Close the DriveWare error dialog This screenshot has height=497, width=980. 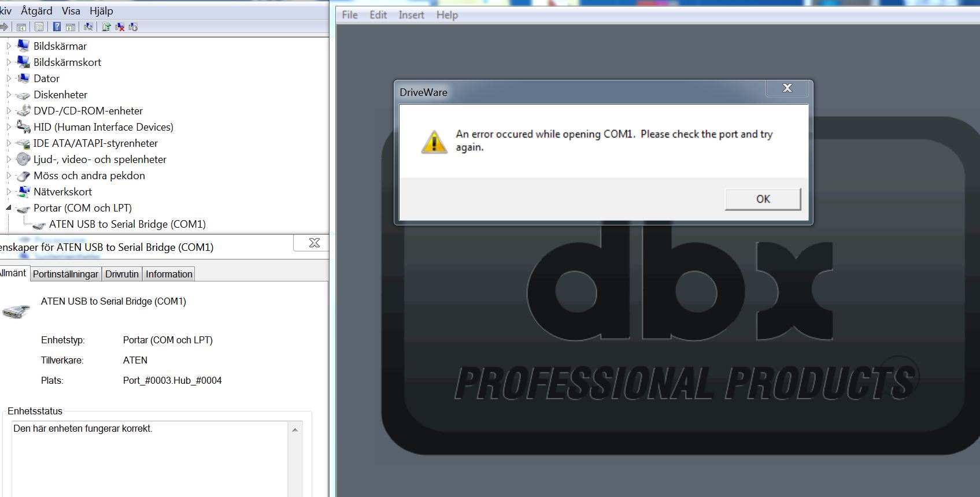pos(787,88)
